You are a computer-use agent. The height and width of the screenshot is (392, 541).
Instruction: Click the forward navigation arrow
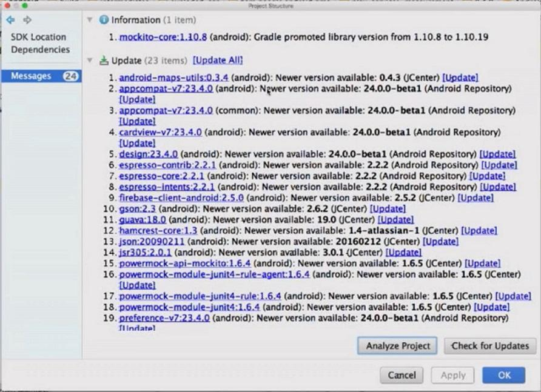[27, 20]
